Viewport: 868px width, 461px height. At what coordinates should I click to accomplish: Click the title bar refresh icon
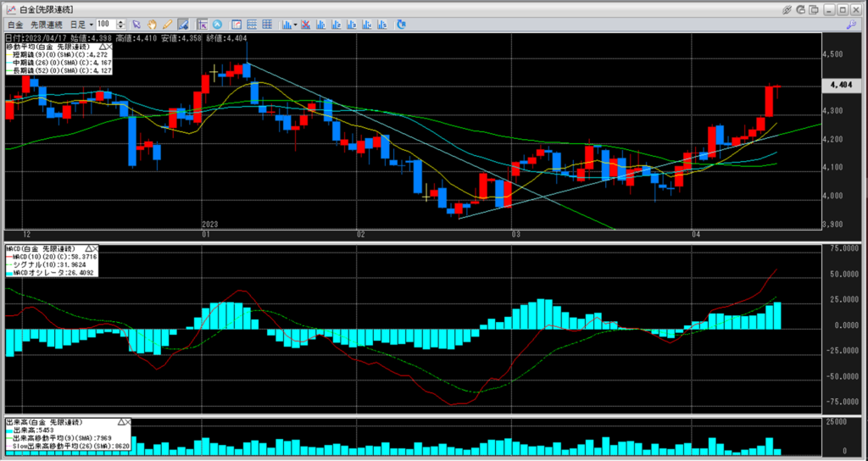pyautogui.click(x=801, y=9)
